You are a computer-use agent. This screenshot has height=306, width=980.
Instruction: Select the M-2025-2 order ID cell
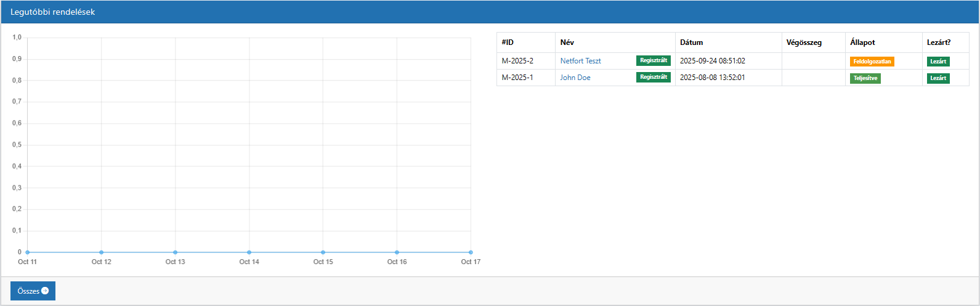click(517, 61)
